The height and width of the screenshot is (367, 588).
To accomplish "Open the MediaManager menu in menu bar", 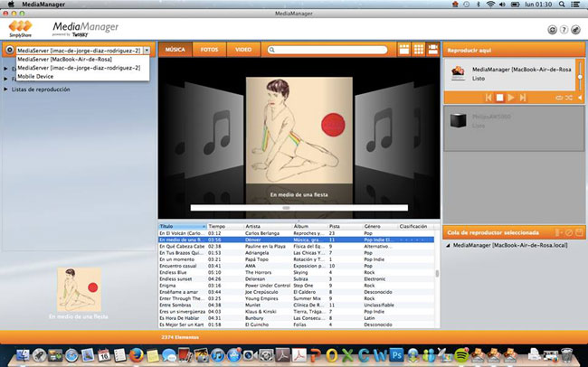I will pos(43,5).
